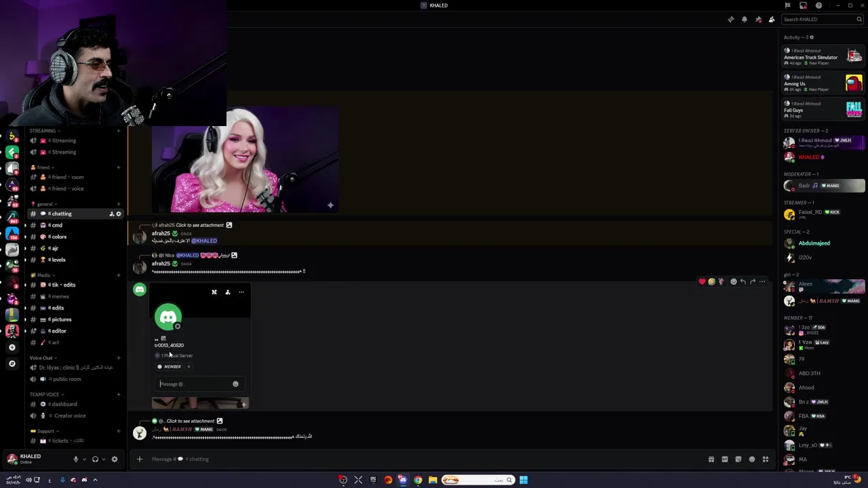Click the attachment plus button in message bar
The image size is (868, 488).
click(x=140, y=459)
